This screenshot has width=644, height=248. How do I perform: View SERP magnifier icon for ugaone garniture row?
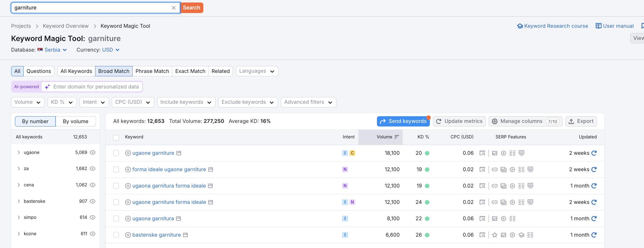tap(482, 153)
